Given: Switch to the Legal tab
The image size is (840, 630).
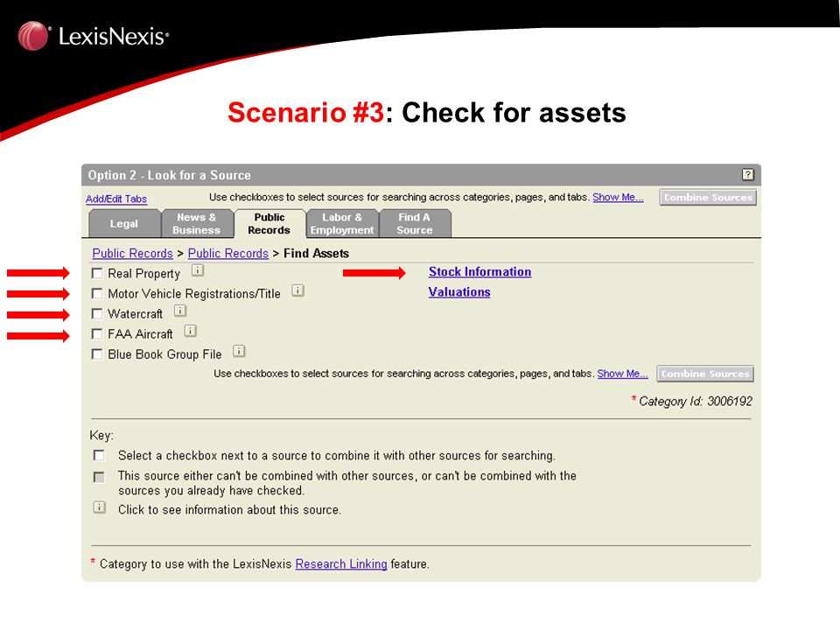Looking at the screenshot, I should 124,223.
